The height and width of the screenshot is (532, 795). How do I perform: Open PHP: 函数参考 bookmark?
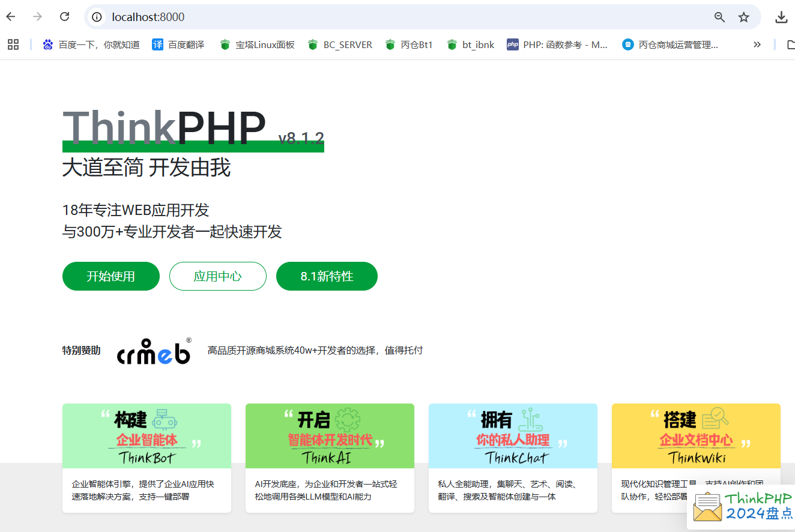coord(558,44)
